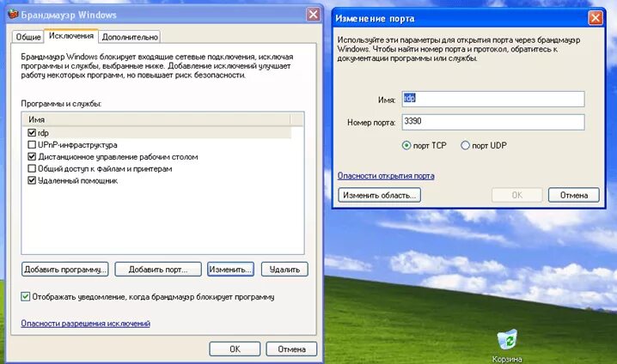This screenshot has width=617, height=364.
Task: Enable Общий доступ к файлам и принтерам checkbox
Action: (32, 168)
